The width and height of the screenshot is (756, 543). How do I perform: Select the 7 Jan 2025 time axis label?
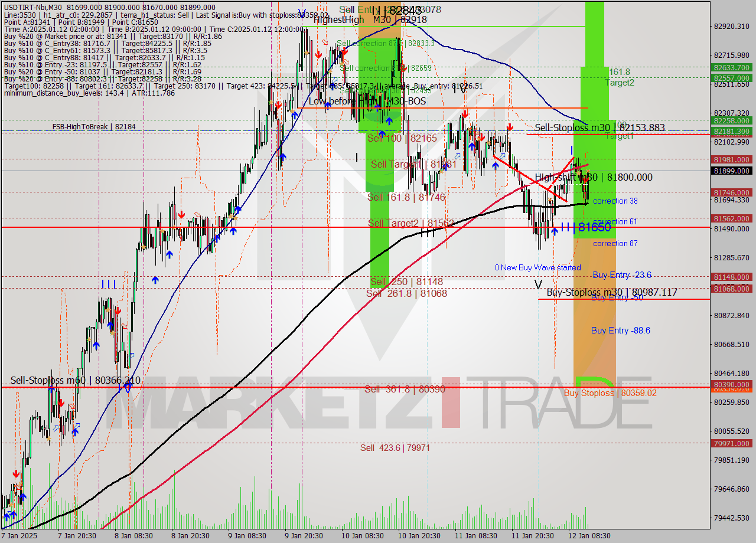coord(19,536)
